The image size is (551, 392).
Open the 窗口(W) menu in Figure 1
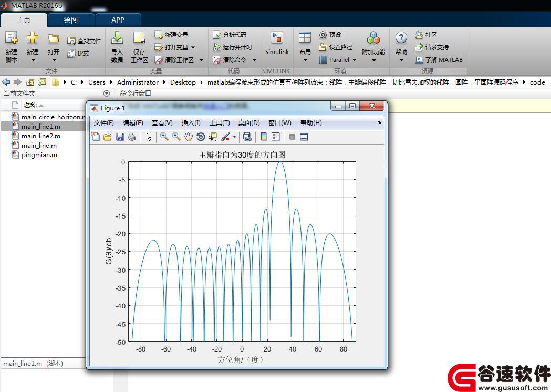coord(280,123)
